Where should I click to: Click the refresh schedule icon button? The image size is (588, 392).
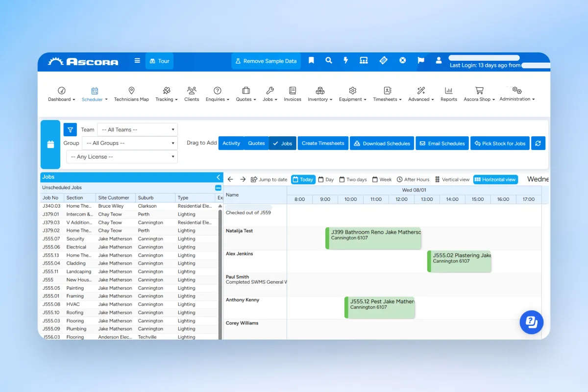[x=538, y=143]
